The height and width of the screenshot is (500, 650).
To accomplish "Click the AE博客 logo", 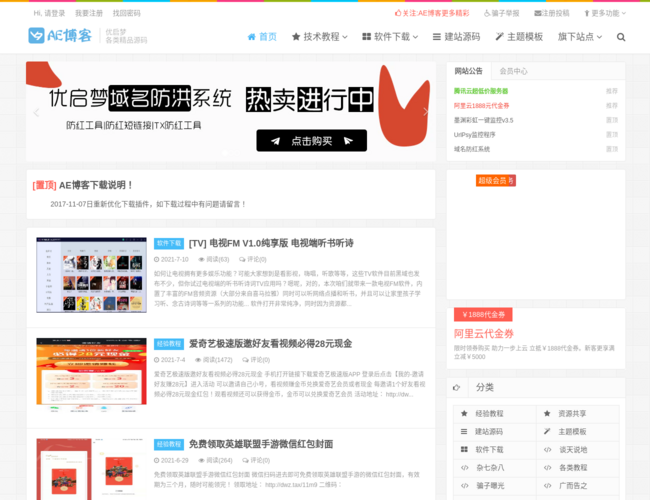I will tap(60, 36).
